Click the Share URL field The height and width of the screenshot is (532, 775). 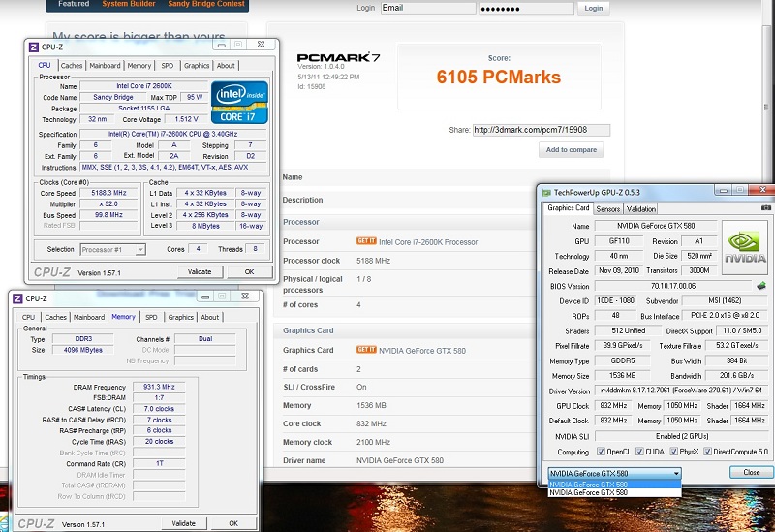click(542, 130)
